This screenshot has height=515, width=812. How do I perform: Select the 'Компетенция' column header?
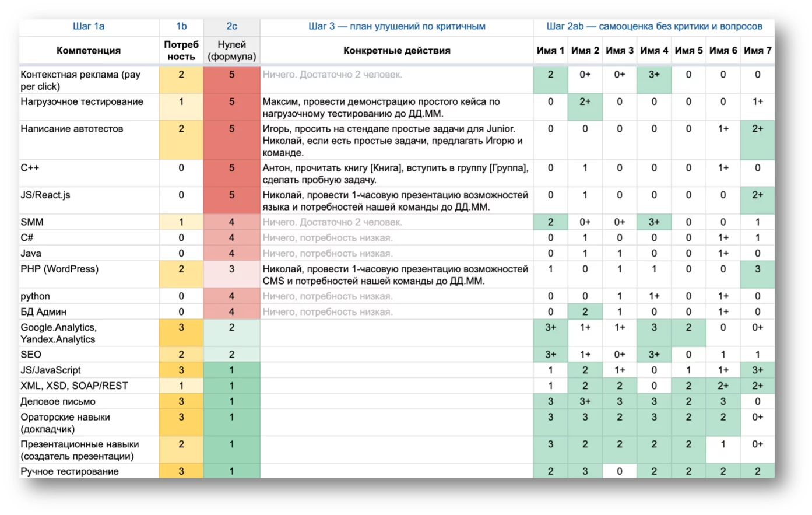tap(89, 51)
